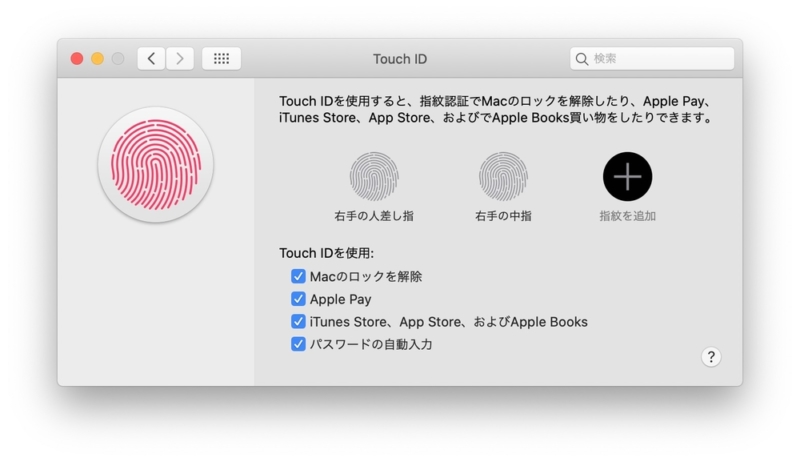The image size is (800, 462).
Task: Select the 右手の中指 fingerprint icon
Action: (x=503, y=176)
